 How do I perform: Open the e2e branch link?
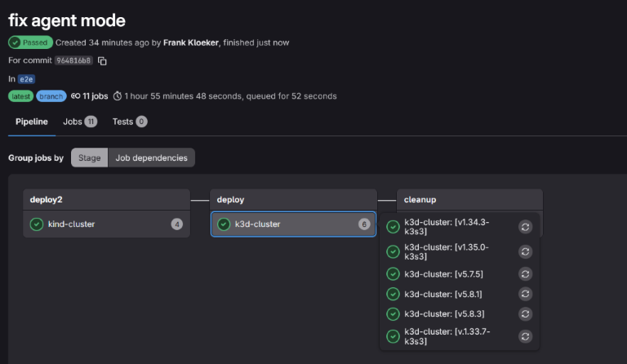(x=27, y=79)
